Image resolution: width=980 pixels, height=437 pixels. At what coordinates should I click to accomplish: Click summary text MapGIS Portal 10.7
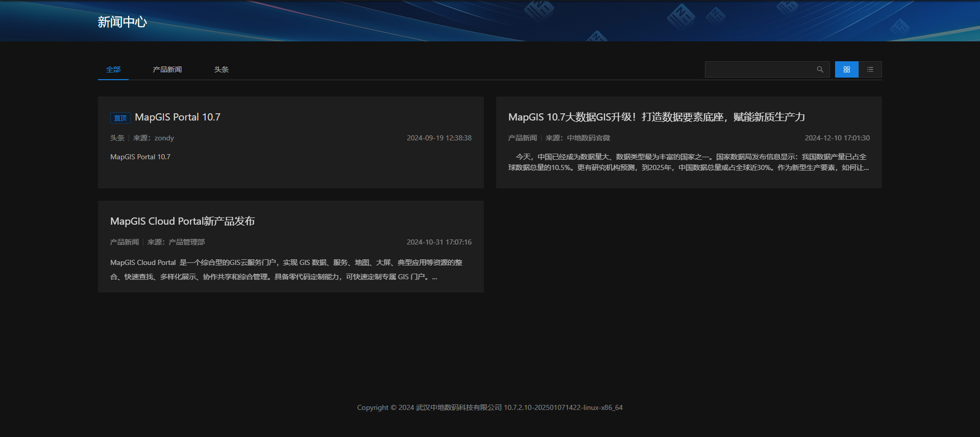(140, 157)
